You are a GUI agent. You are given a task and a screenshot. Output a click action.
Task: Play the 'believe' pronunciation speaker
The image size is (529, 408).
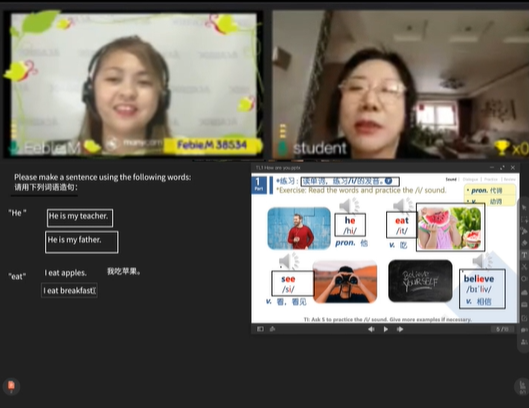coord(482,261)
